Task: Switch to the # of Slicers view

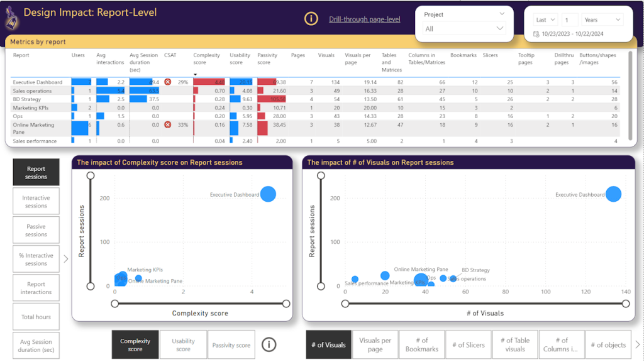Action: [469, 344]
